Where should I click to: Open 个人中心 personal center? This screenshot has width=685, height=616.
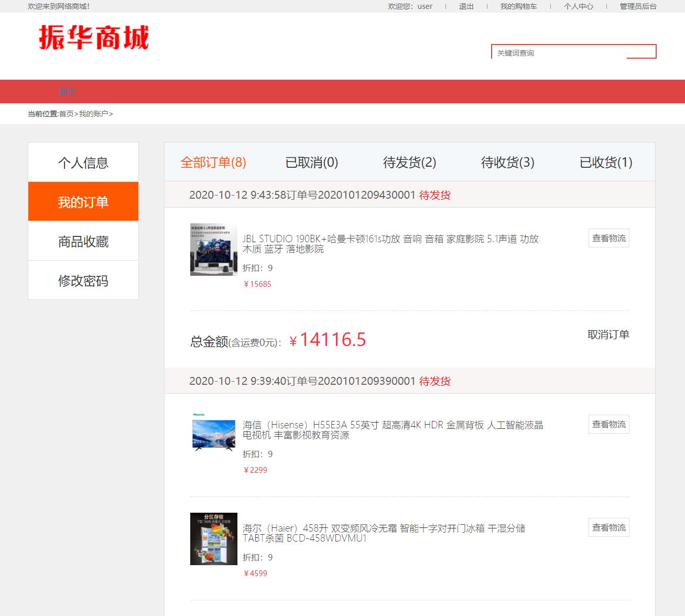click(578, 6)
